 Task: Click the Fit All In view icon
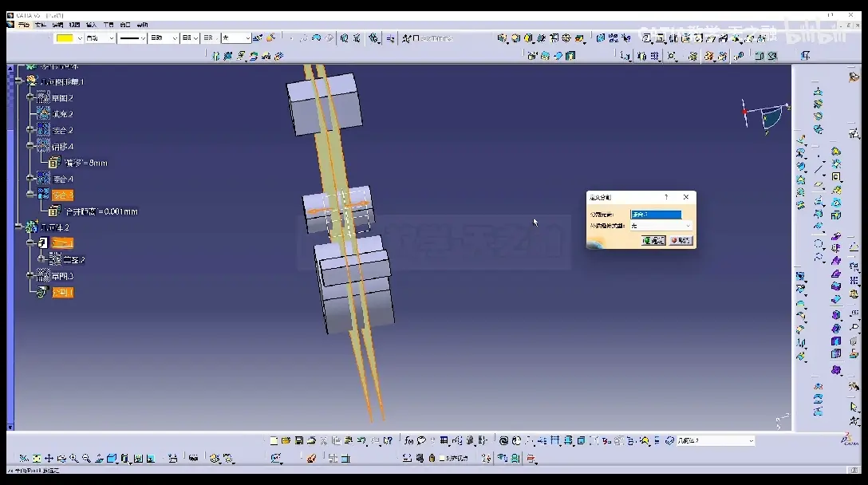[x=37, y=459]
